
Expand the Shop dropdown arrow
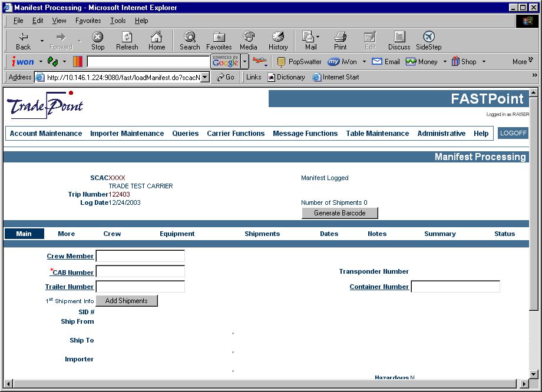click(484, 62)
